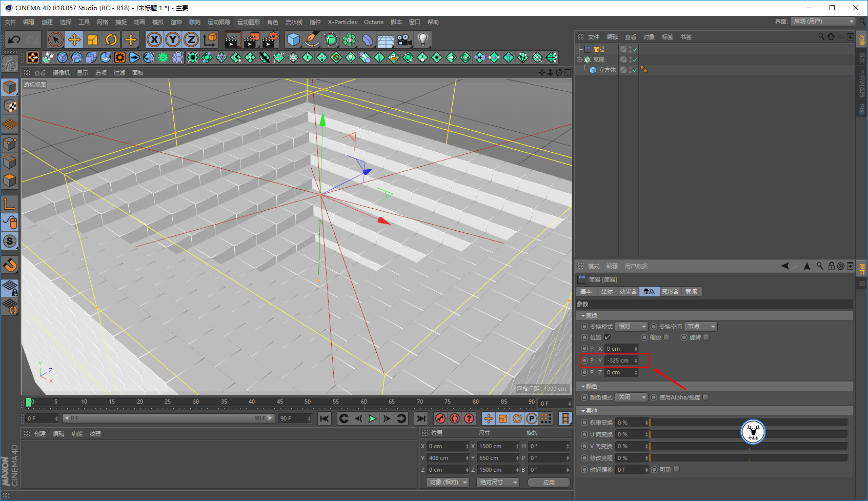
Task: Open the 对象 (相对) coordinate dropdown
Action: [448, 483]
